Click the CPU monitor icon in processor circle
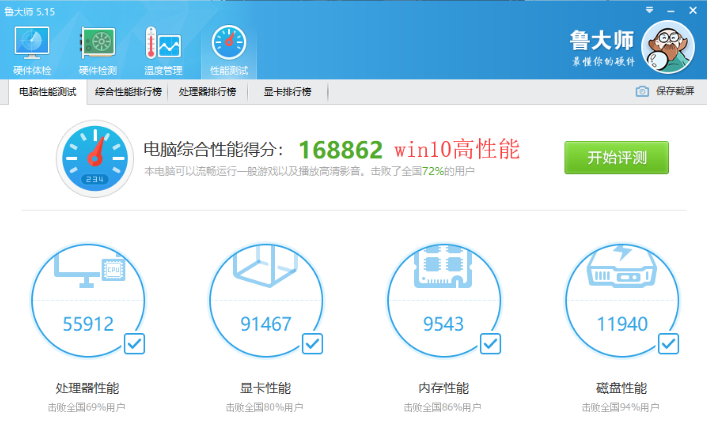Viewport: 707px width, 434px height. point(90,269)
